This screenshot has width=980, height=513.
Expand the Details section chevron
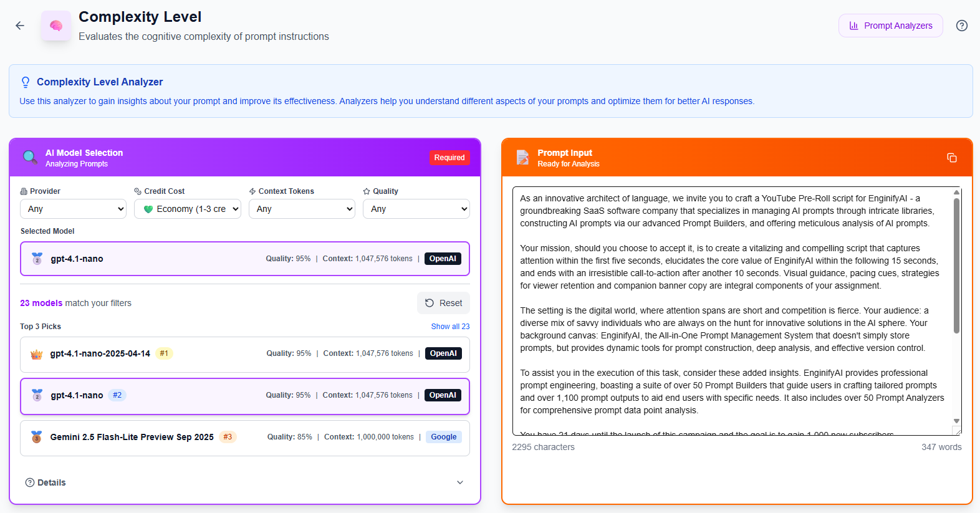[460, 482]
